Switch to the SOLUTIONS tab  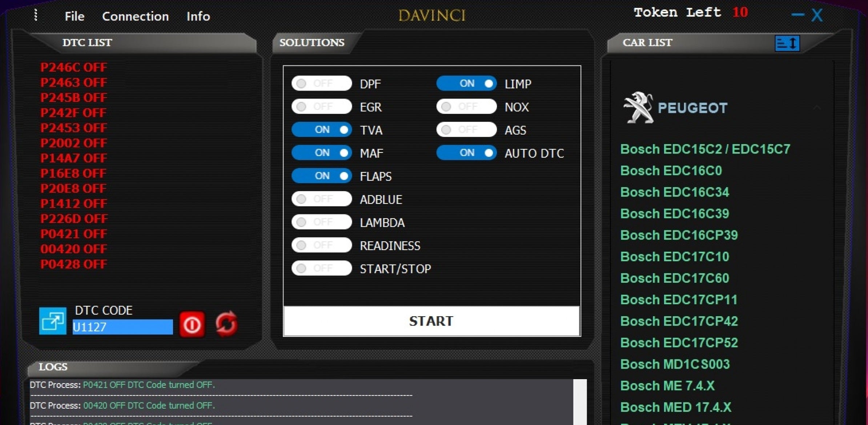pyautogui.click(x=312, y=42)
